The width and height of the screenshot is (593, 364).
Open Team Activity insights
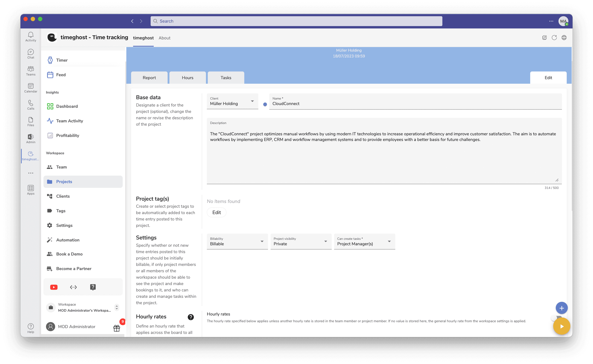click(x=83, y=121)
